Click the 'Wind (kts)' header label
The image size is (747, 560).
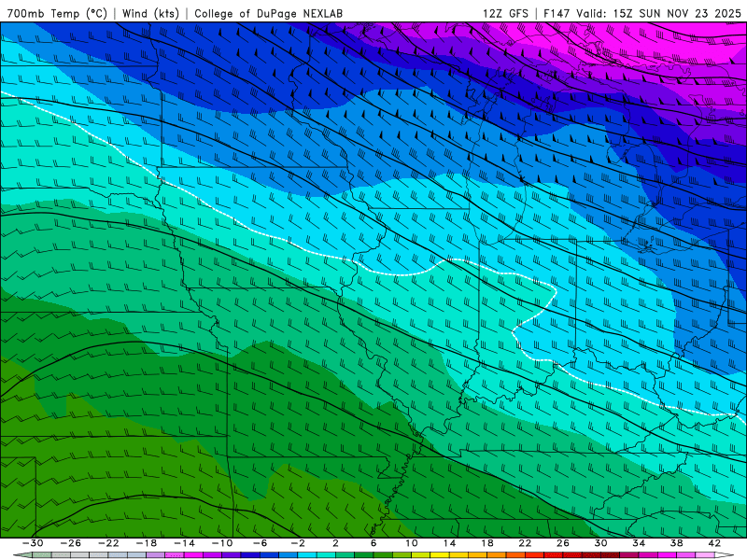tap(150, 13)
